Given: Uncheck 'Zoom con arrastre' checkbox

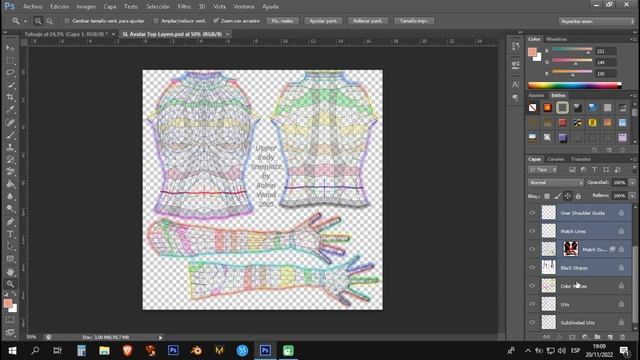Looking at the screenshot, I should [x=216, y=21].
